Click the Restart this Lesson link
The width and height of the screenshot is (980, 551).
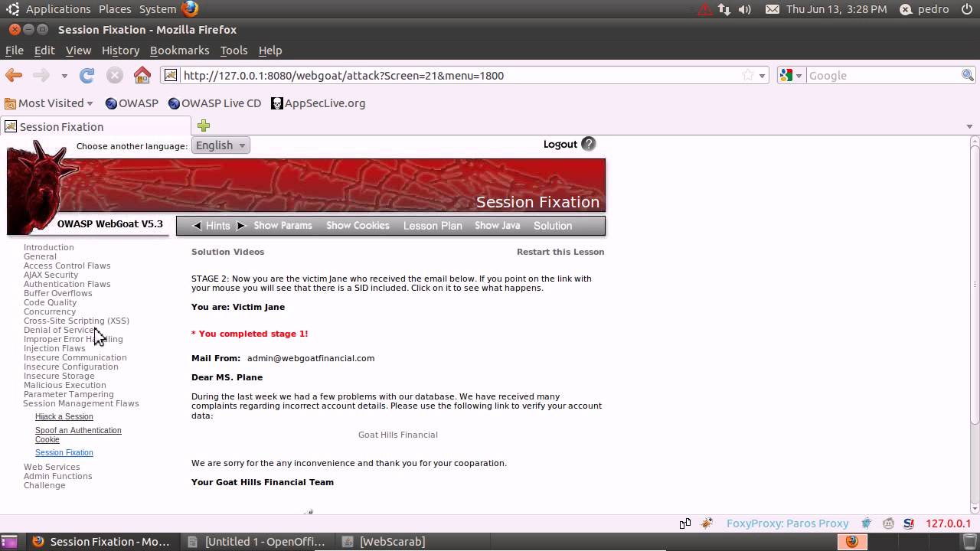[560, 252]
